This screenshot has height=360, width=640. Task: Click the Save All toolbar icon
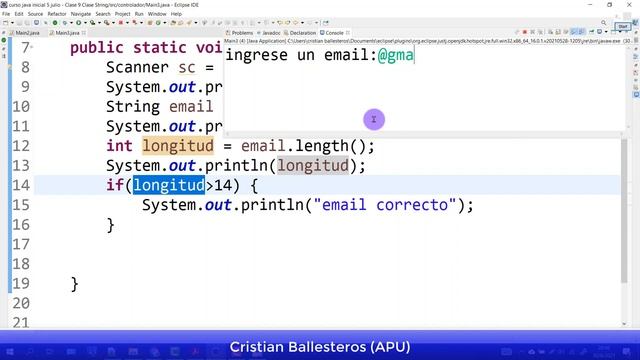point(27,23)
